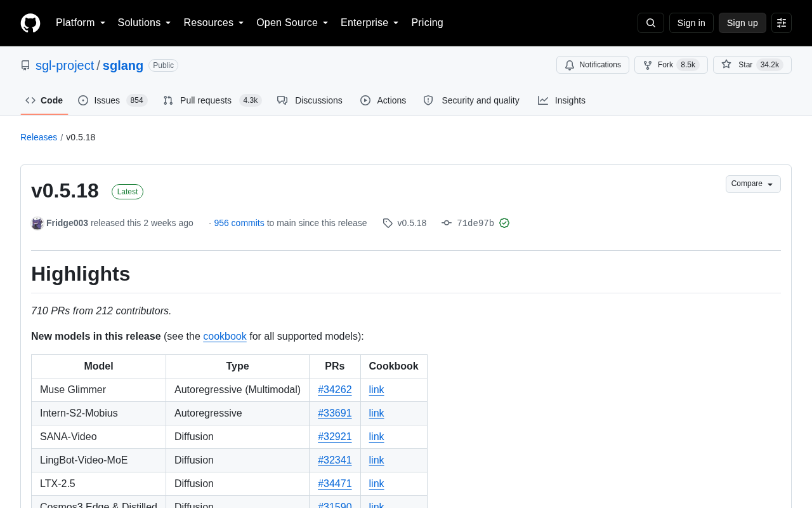Go to the Releases breadcrumb
Screen dimensions: 812x508
(39, 137)
